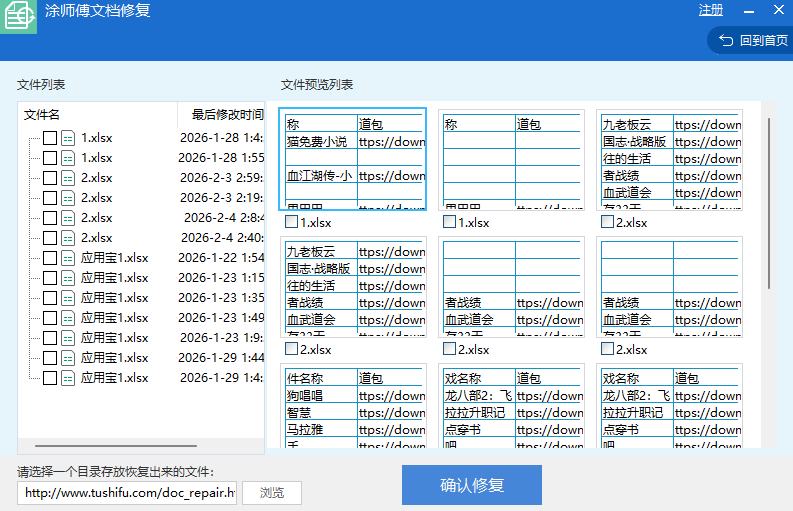Click the file icon of 2.xlsx modified 2026-2-4 2:40
The height and width of the screenshot is (511, 793).
click(x=68, y=238)
